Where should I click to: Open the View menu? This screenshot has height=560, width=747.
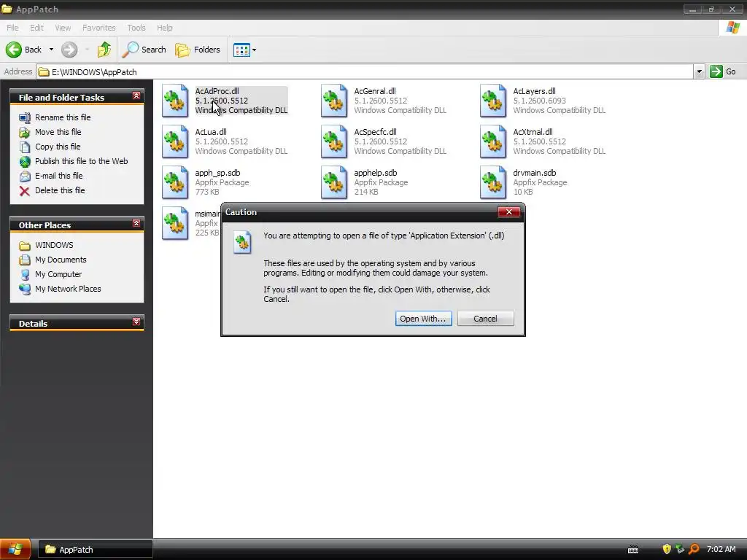(x=63, y=28)
